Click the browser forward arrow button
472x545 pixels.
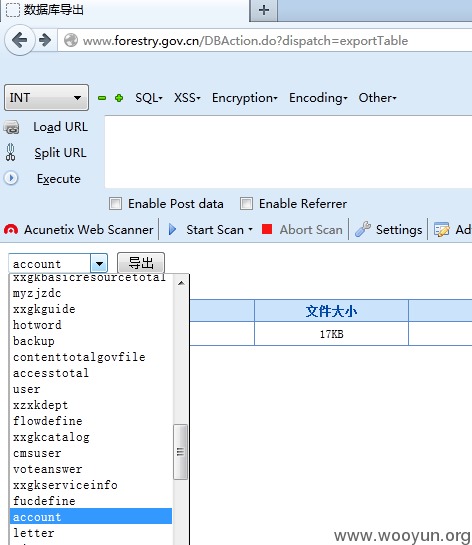click(45, 40)
